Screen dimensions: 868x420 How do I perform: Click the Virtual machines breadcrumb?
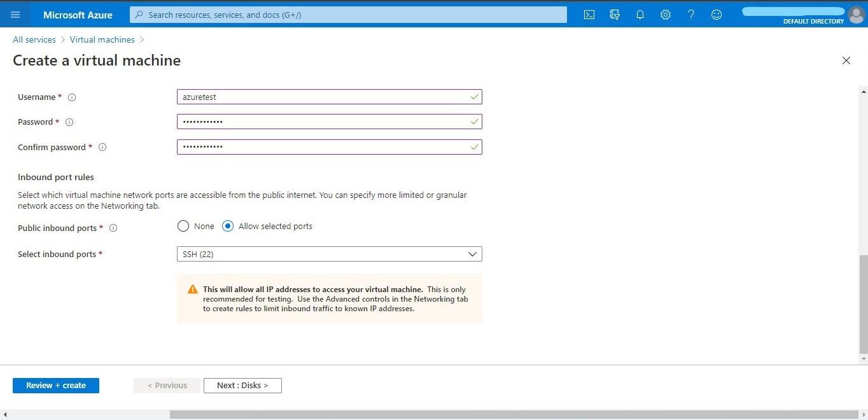click(x=102, y=39)
